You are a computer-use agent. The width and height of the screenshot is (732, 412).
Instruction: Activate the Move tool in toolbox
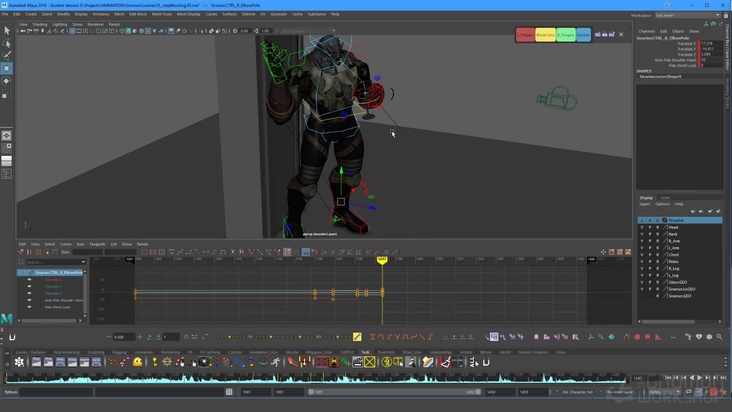7,69
